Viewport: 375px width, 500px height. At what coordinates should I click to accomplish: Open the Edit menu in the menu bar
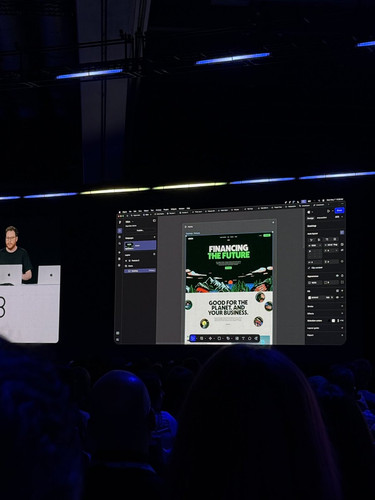[x=135, y=211]
